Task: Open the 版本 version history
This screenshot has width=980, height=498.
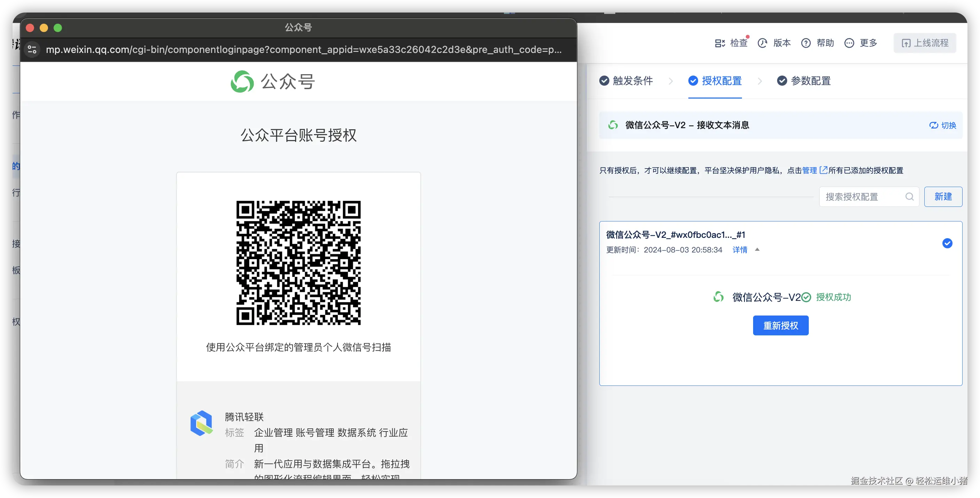Action: tap(774, 43)
